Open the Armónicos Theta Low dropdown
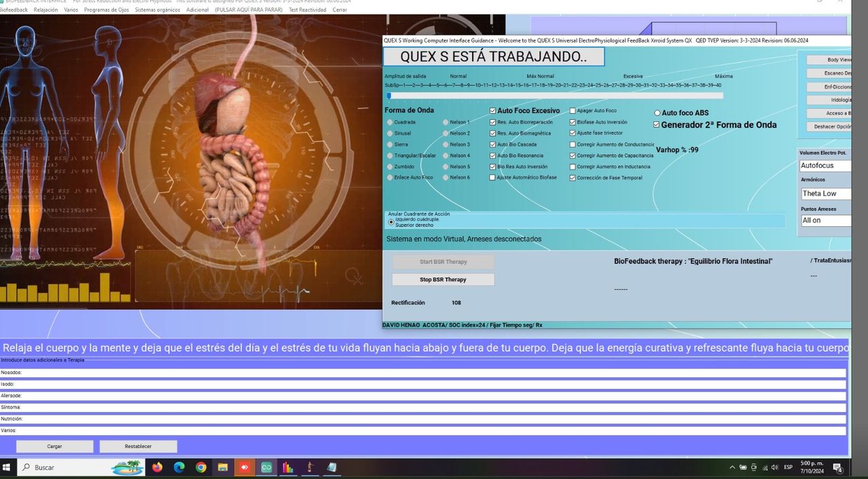 tap(825, 194)
